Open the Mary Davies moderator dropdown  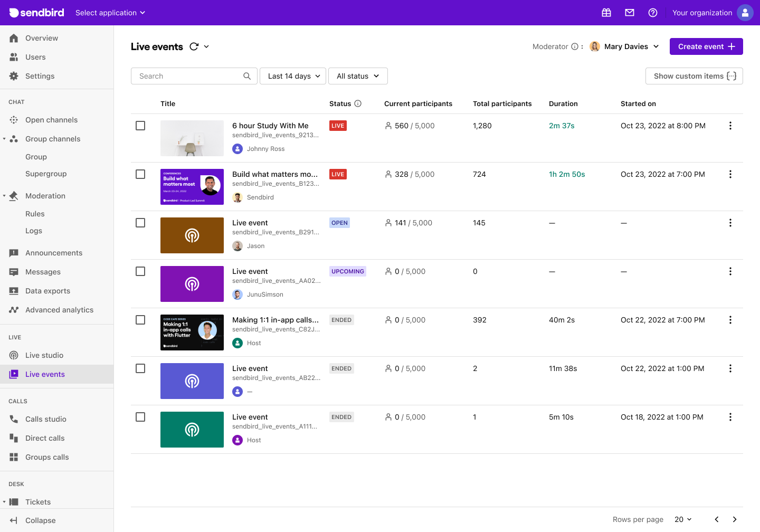pos(624,46)
